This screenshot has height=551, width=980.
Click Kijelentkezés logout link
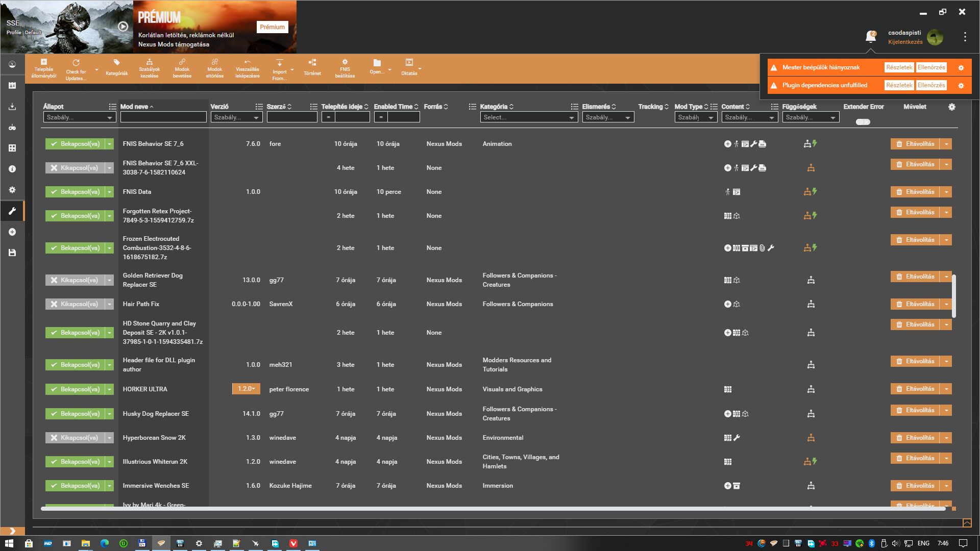tap(905, 42)
